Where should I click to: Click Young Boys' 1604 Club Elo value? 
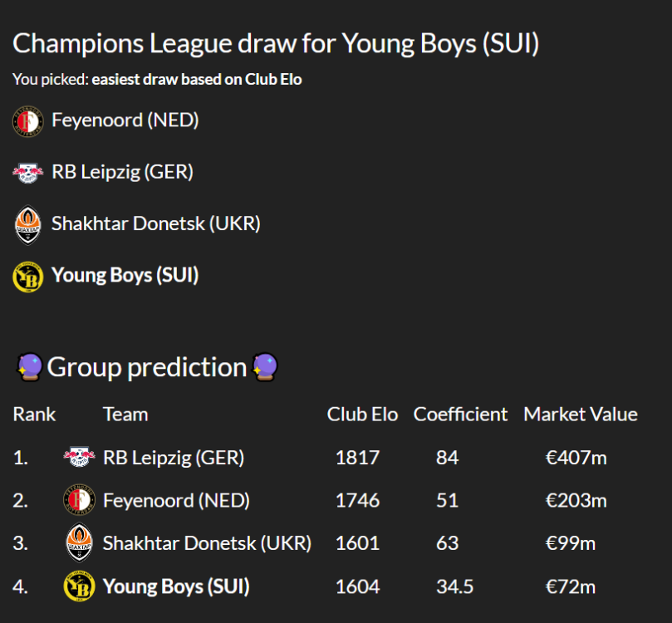pos(357,586)
